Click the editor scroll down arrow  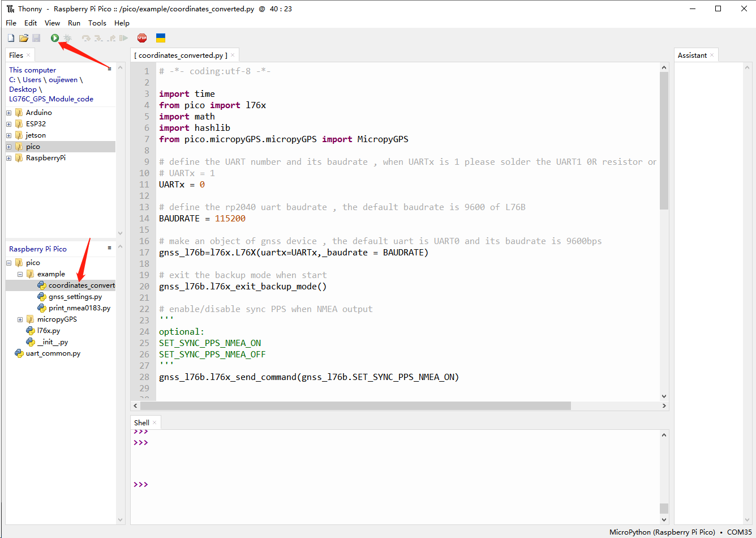click(x=664, y=396)
